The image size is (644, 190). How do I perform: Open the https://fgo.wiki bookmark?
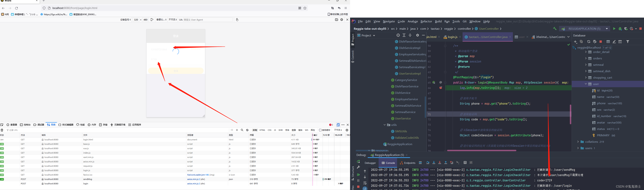click(54, 14)
